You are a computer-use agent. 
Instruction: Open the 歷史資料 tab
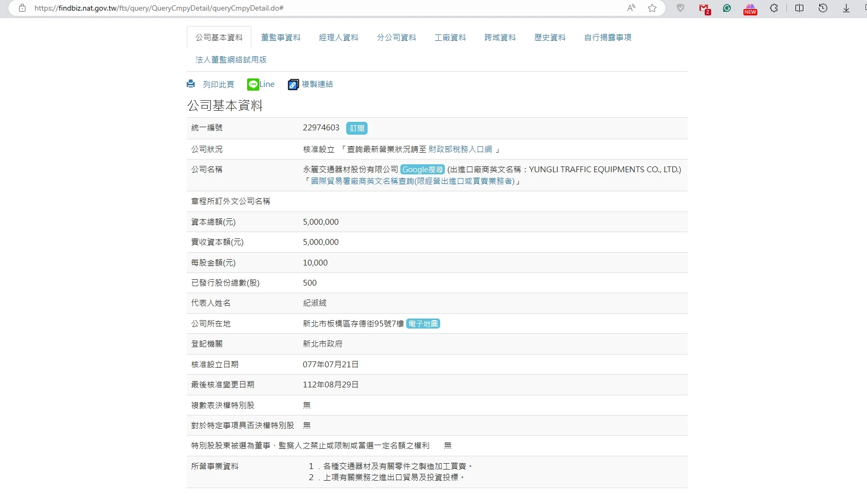tap(550, 38)
